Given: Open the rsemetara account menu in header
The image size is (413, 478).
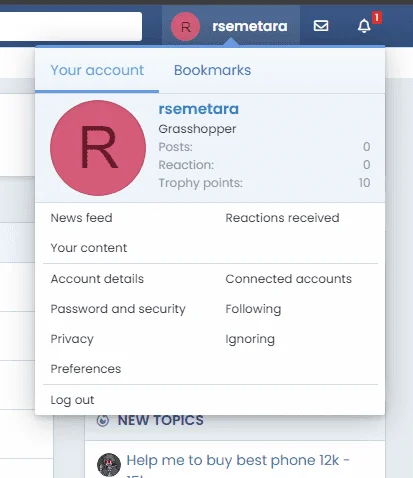Looking at the screenshot, I should pyautogui.click(x=231, y=26).
